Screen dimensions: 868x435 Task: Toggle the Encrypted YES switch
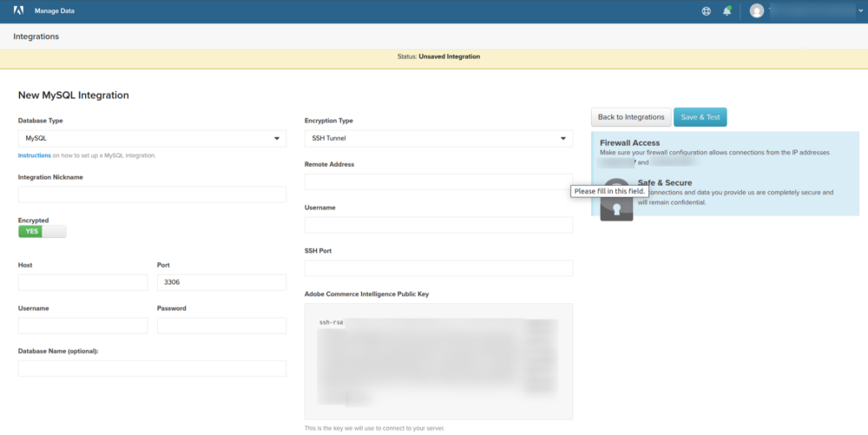click(x=42, y=231)
